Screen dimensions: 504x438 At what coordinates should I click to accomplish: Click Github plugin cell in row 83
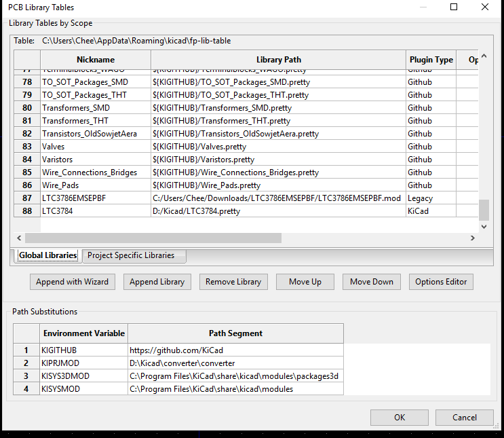[x=431, y=147]
